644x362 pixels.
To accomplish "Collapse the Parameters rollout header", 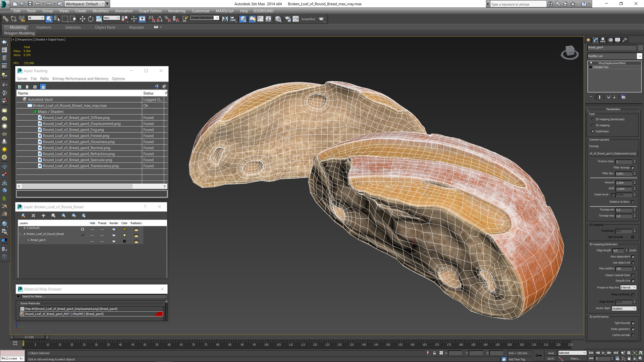I will [613, 109].
